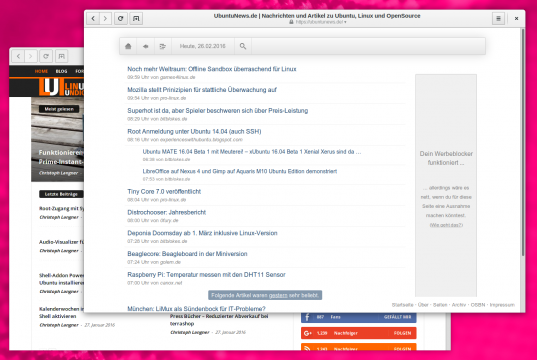Open article 'Noch mehr Weltraum: Offline Sandbox'
The image size is (537, 360).
212,69
